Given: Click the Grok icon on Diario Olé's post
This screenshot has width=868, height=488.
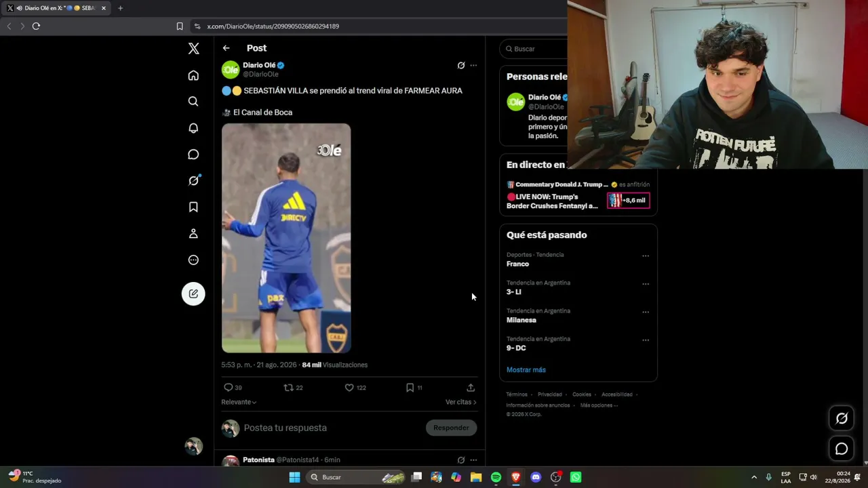Looking at the screenshot, I should point(461,65).
